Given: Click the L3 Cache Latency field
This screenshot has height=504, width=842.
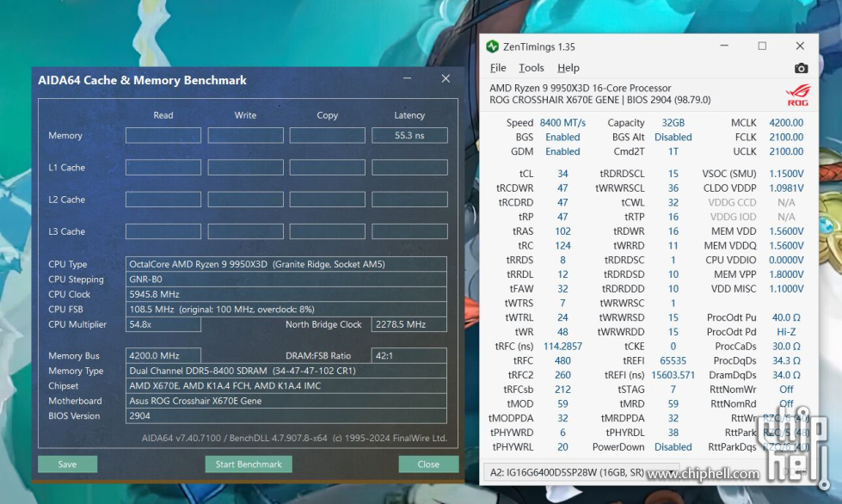Looking at the screenshot, I should [409, 231].
